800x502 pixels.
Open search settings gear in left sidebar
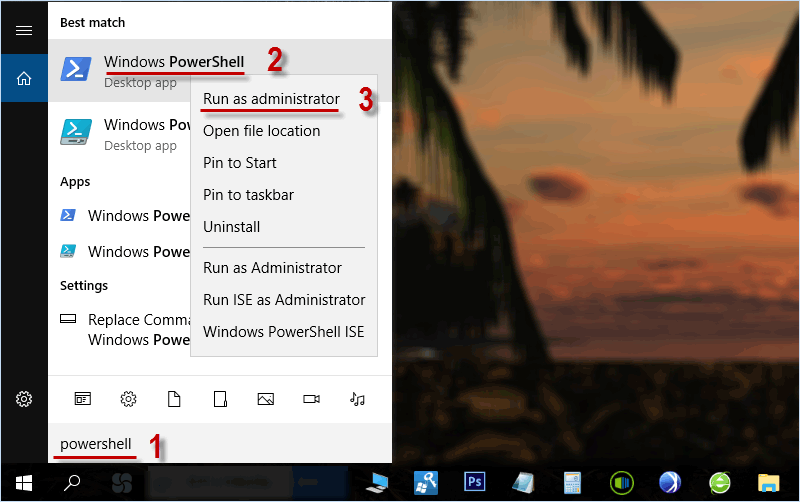(x=24, y=399)
